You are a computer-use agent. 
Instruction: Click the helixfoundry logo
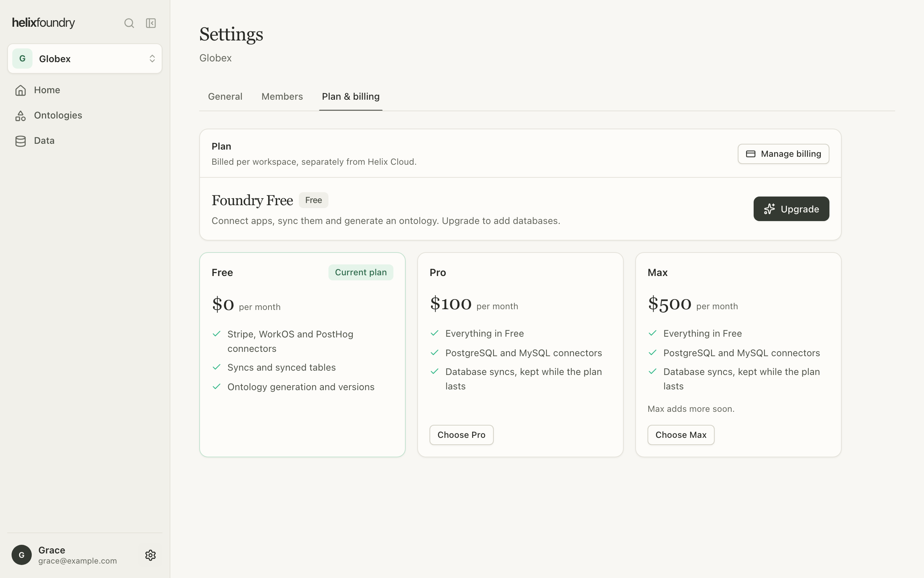44,23
